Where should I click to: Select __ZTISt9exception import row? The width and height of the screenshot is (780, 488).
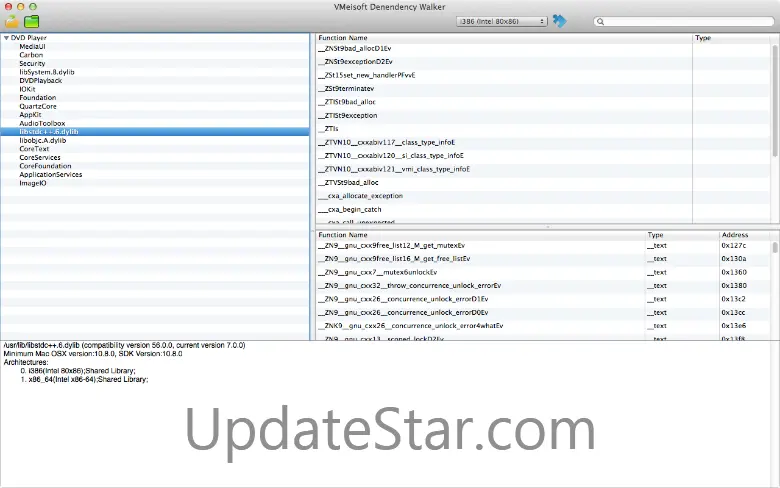[x=543, y=115]
